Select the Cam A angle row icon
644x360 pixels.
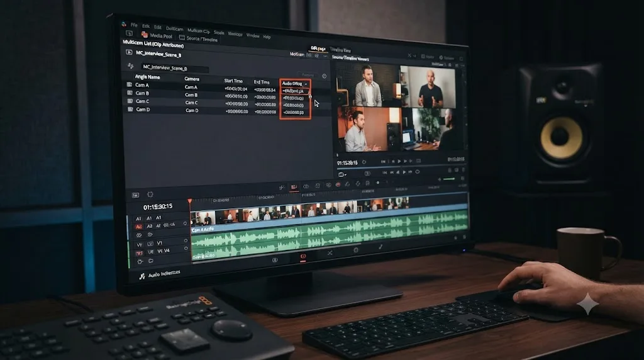pyautogui.click(x=130, y=84)
